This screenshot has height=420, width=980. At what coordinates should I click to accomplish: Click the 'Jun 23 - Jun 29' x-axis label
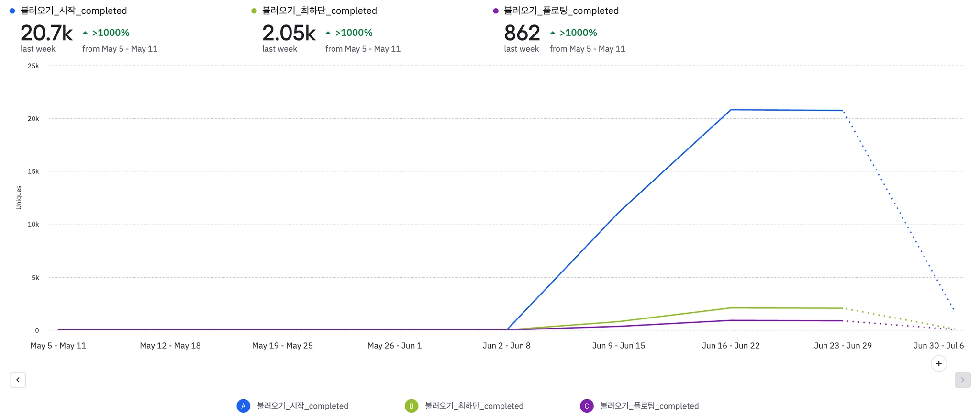pos(843,346)
